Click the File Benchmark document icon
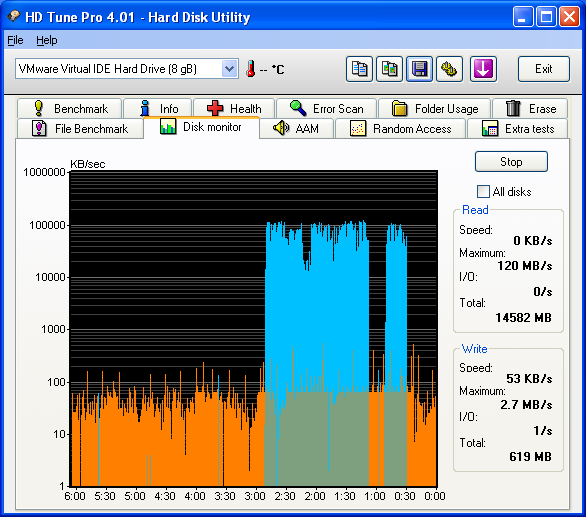 tap(39, 129)
